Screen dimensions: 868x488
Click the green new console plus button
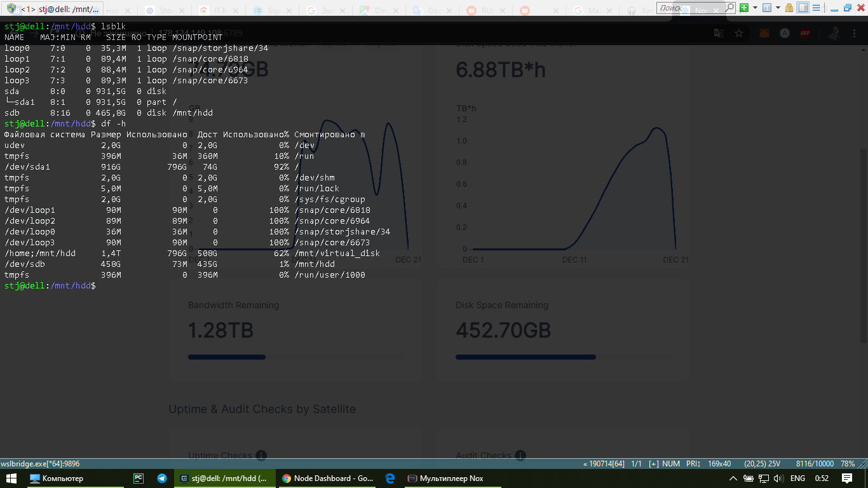click(743, 8)
